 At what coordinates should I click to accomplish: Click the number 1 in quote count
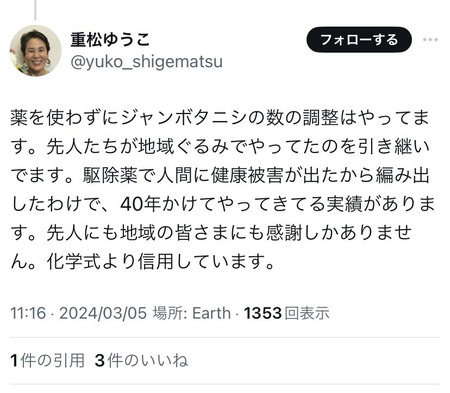14,361
